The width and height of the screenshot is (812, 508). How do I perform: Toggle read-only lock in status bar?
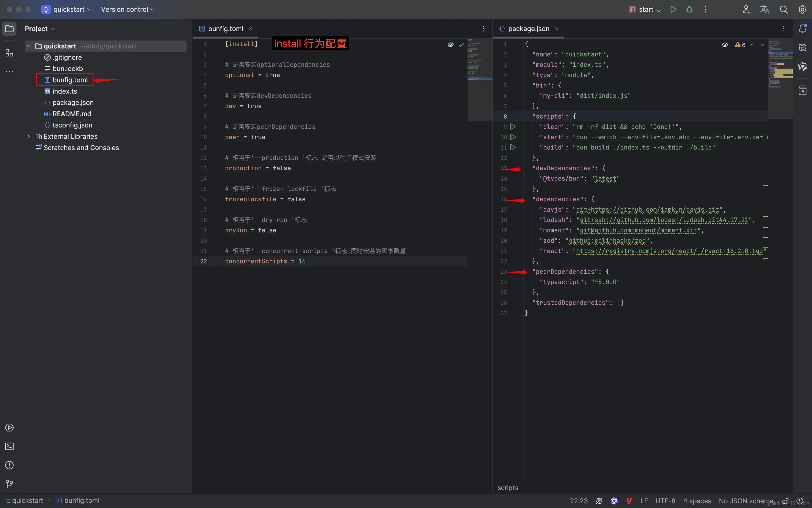coord(785,501)
